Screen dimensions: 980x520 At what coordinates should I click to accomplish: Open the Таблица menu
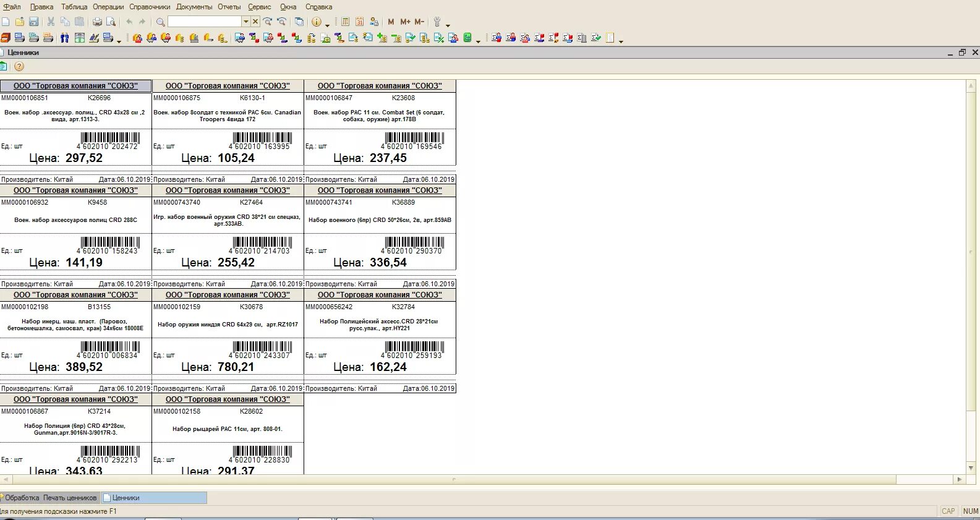tap(74, 7)
